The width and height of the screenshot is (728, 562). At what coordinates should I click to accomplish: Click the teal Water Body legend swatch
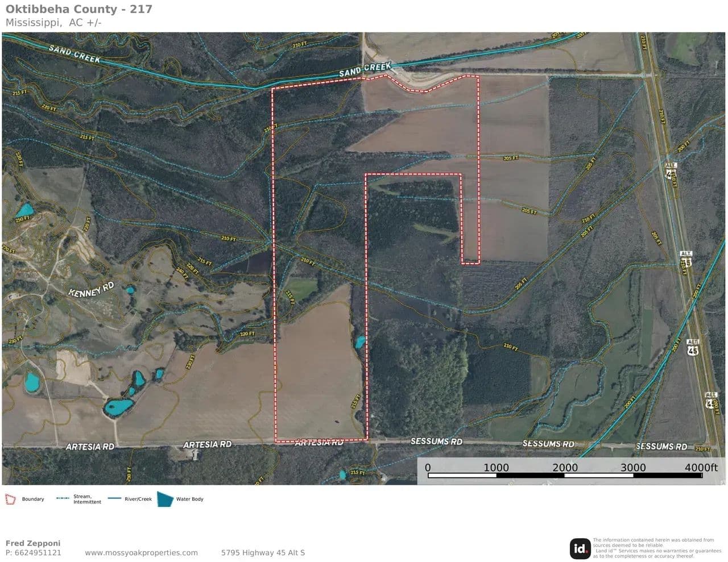pos(165,499)
